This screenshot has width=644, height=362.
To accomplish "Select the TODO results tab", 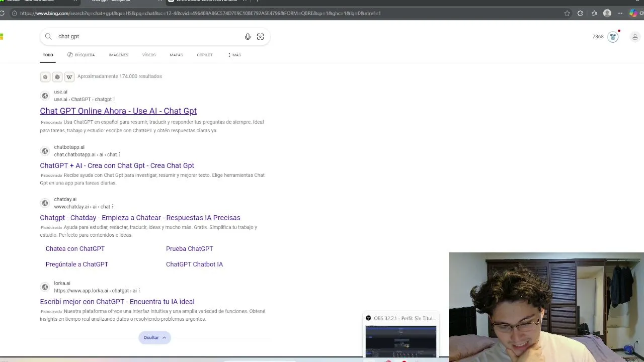I will point(48,55).
